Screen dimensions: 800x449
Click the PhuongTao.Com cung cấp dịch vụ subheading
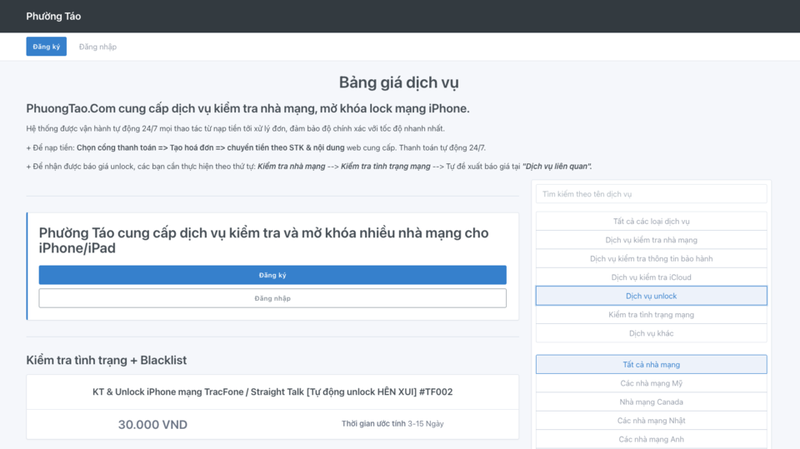[x=247, y=108]
